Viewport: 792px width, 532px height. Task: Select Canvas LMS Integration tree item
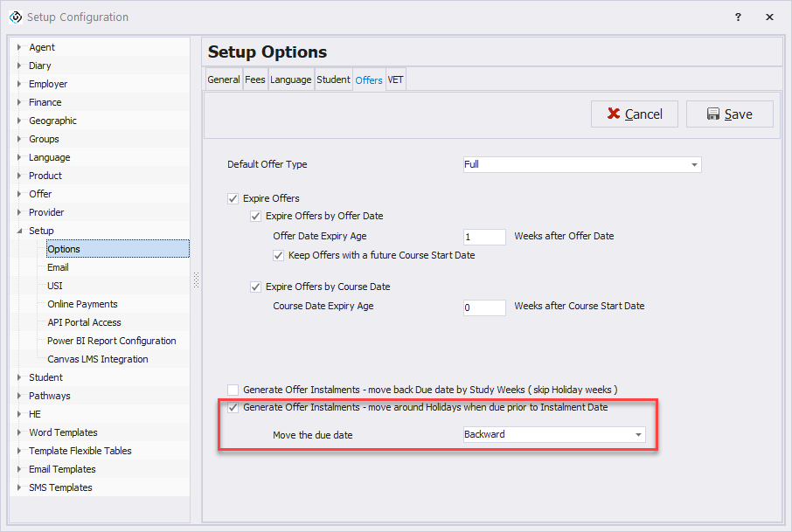97,359
